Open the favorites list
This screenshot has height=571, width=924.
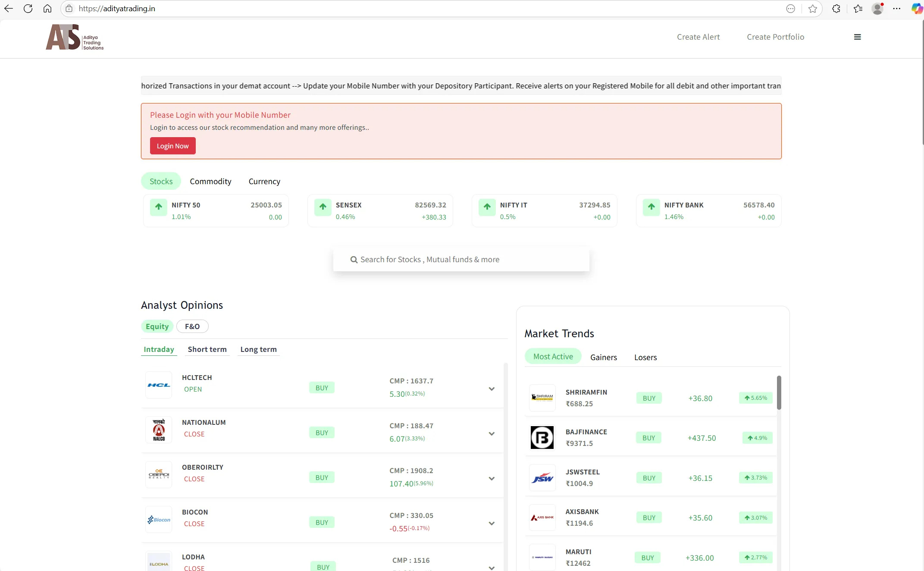pos(858,9)
